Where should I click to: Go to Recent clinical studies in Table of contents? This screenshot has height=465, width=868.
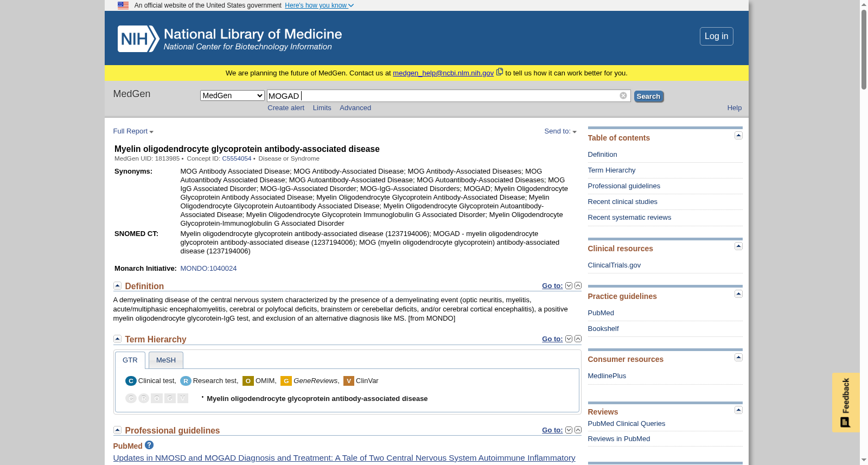622,202
